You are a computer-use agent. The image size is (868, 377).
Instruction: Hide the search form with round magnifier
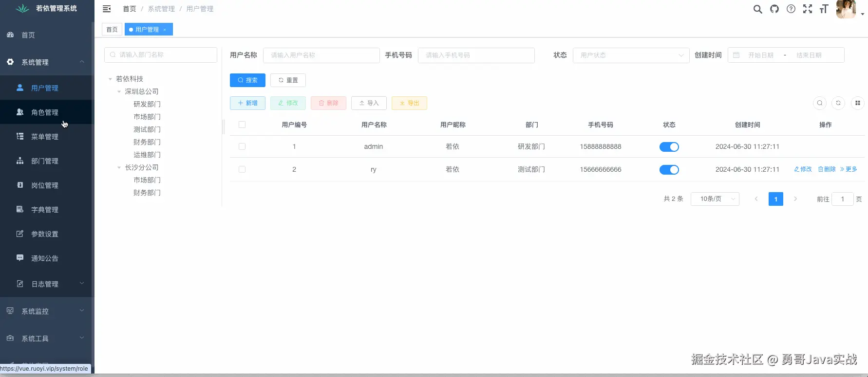tap(820, 103)
